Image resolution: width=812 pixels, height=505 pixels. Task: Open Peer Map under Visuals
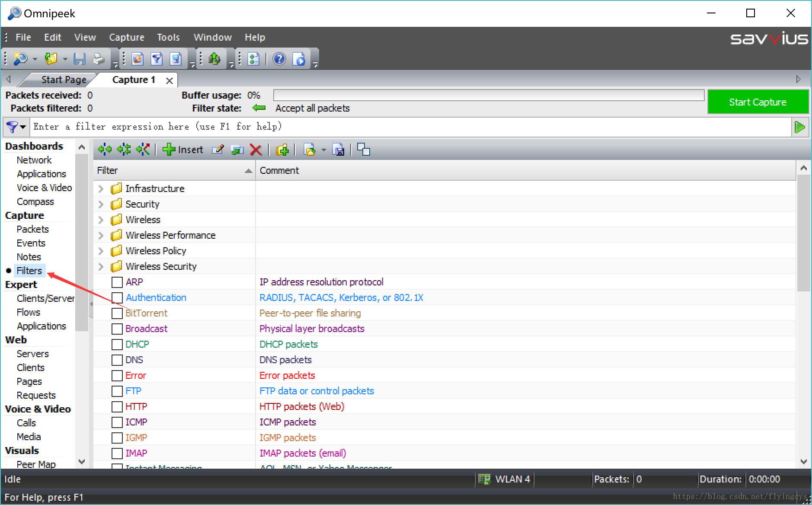36,464
